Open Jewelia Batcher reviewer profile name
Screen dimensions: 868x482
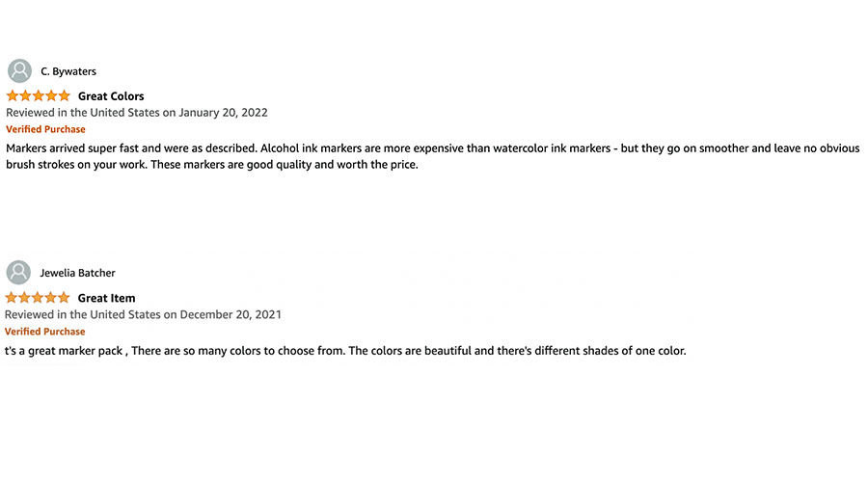pyautogui.click(x=77, y=273)
